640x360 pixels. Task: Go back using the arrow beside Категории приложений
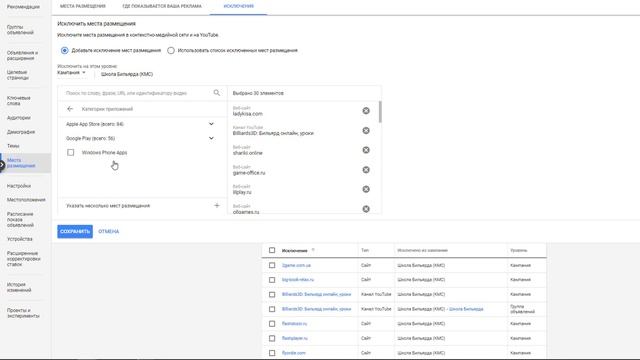point(70,109)
